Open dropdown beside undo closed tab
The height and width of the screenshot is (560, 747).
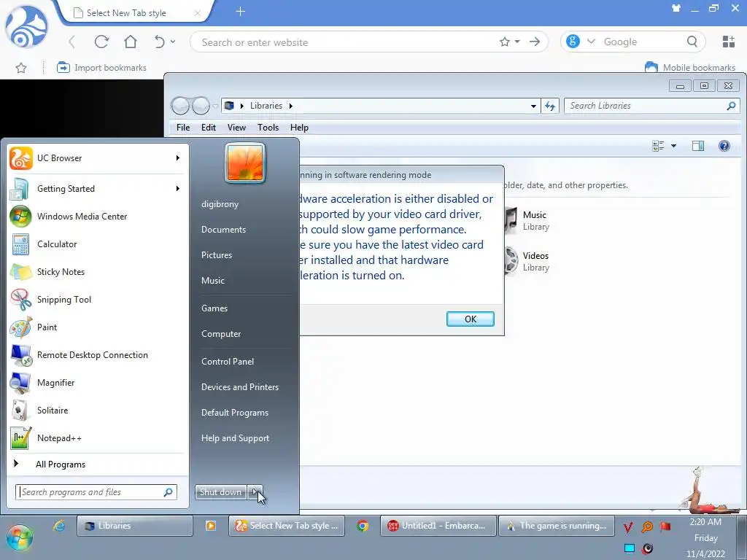click(x=173, y=42)
